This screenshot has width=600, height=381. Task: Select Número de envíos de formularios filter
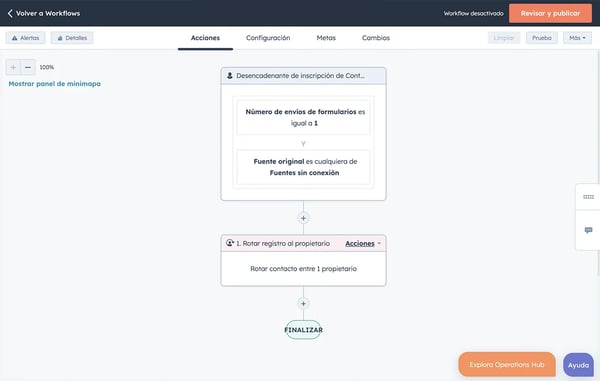tap(303, 117)
